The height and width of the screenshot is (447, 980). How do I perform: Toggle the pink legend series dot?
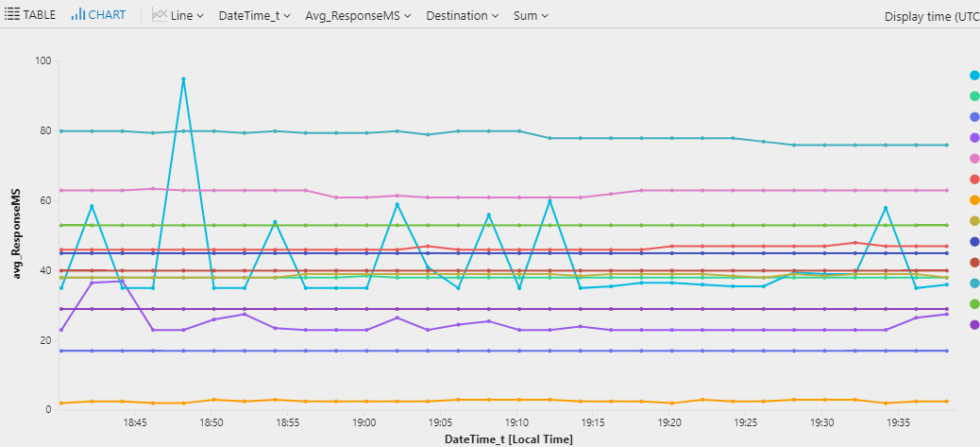(x=974, y=158)
